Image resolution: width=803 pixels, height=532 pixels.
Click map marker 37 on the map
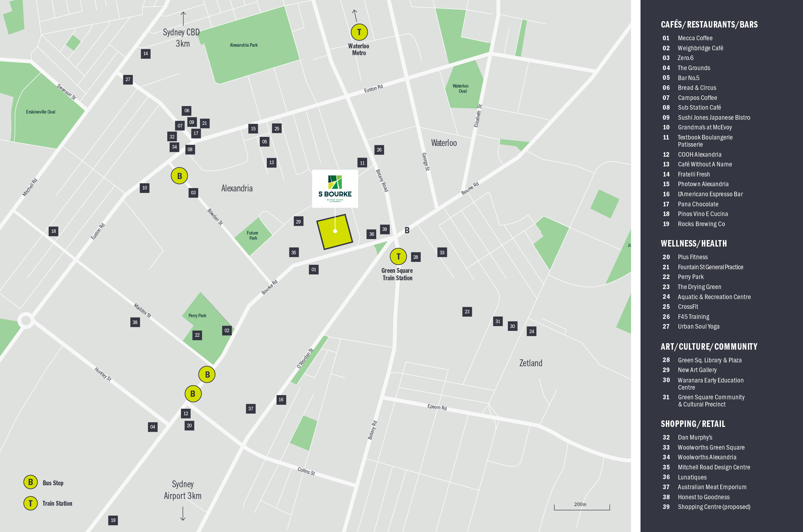251,409
